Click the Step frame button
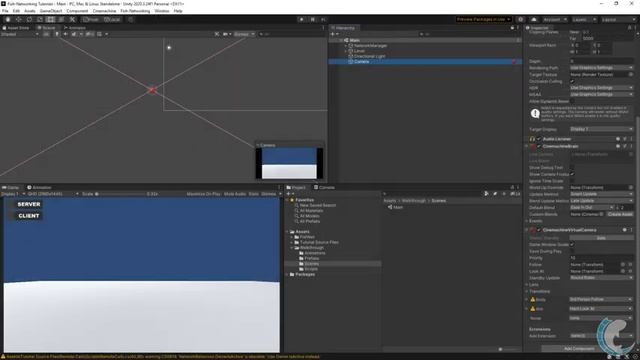Viewport: 640px width, 360px height. [x=323, y=19]
